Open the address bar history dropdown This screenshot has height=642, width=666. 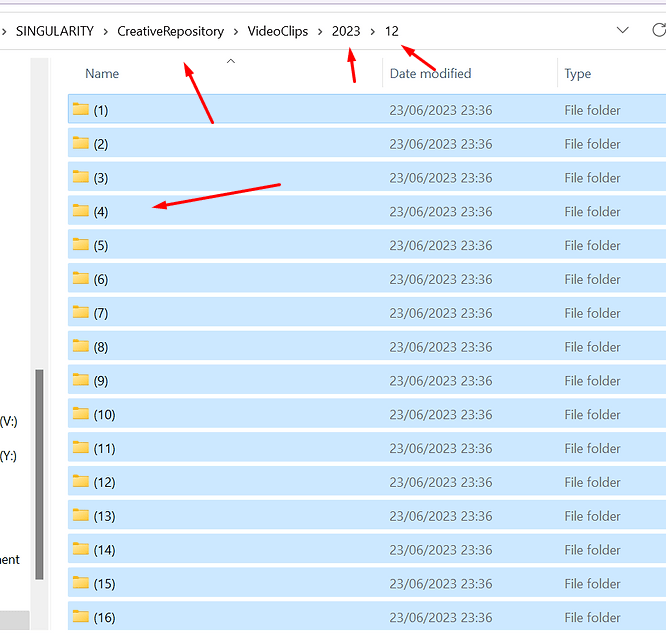pos(622,30)
